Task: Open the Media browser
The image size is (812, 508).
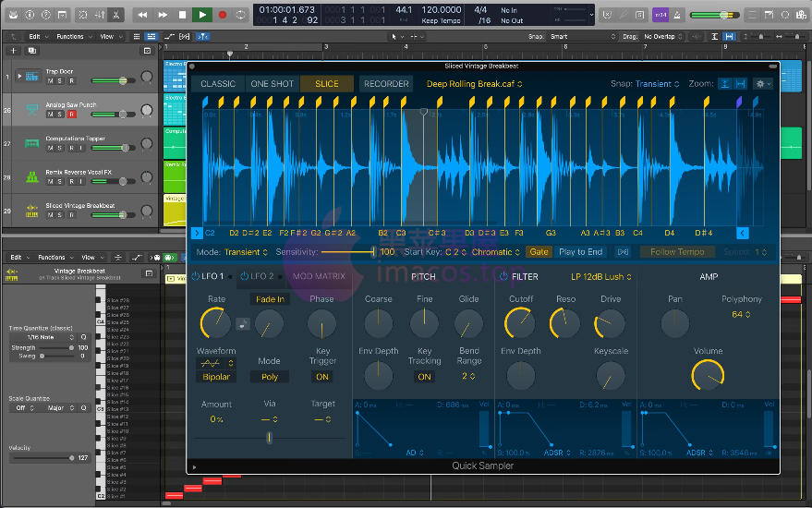Action: pos(801,15)
